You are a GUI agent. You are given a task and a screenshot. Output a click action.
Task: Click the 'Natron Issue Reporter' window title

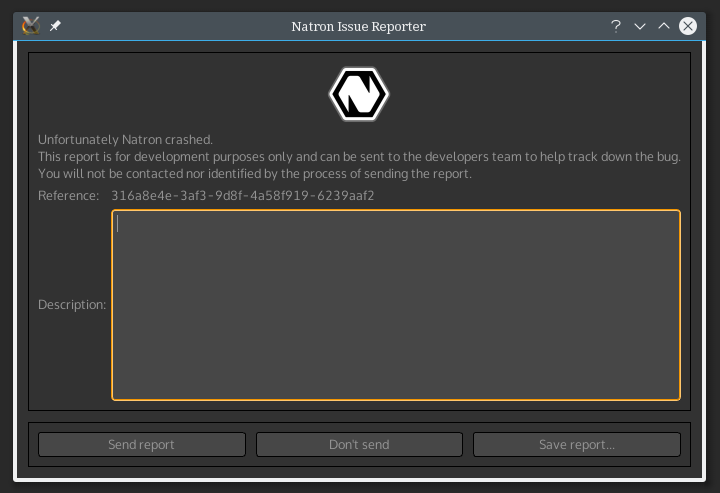[359, 27]
